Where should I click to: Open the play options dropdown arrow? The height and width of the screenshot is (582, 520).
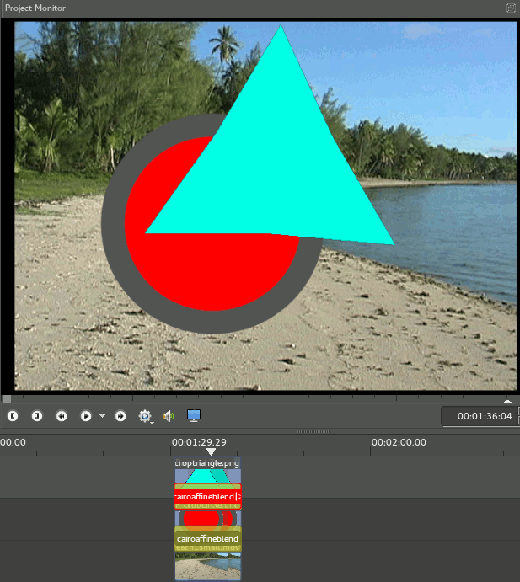point(102,416)
